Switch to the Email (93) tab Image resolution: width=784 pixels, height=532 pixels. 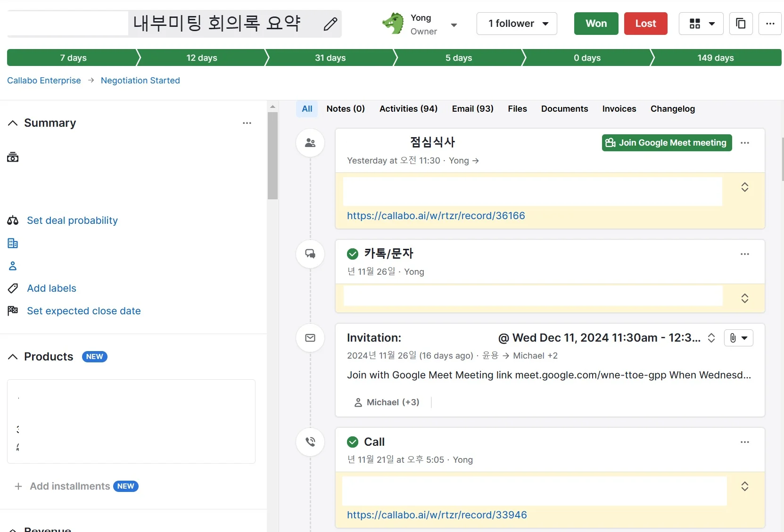tap(473, 108)
